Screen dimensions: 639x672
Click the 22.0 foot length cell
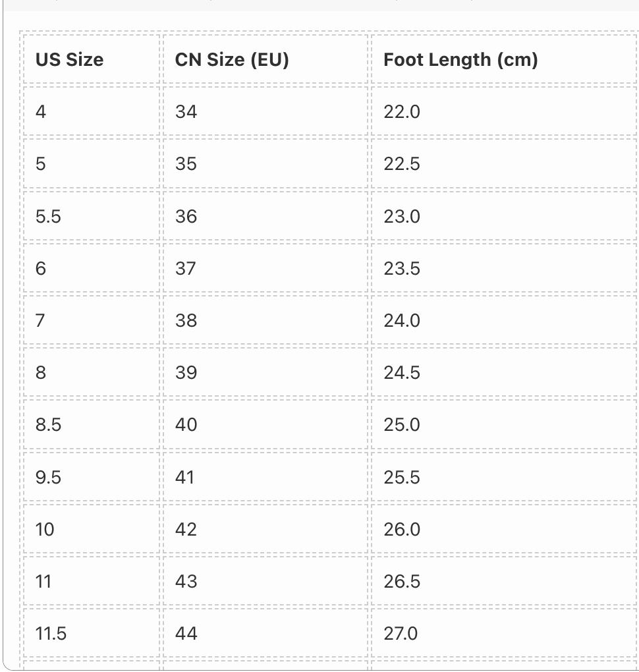coord(504,111)
